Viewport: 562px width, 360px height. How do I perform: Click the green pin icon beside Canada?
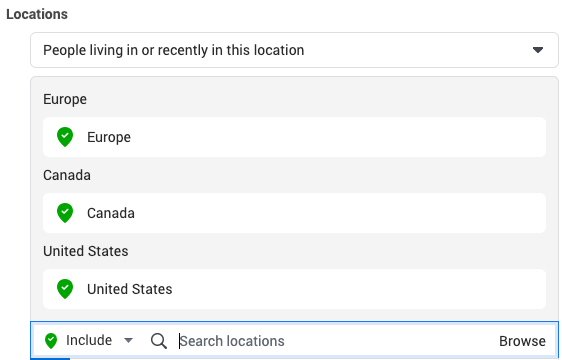click(65, 213)
